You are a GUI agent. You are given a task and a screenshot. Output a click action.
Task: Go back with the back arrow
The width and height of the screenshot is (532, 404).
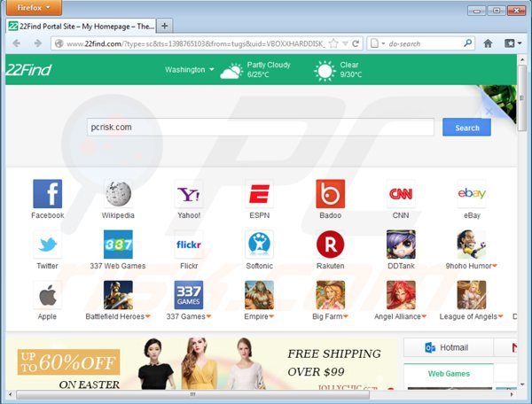(16, 43)
